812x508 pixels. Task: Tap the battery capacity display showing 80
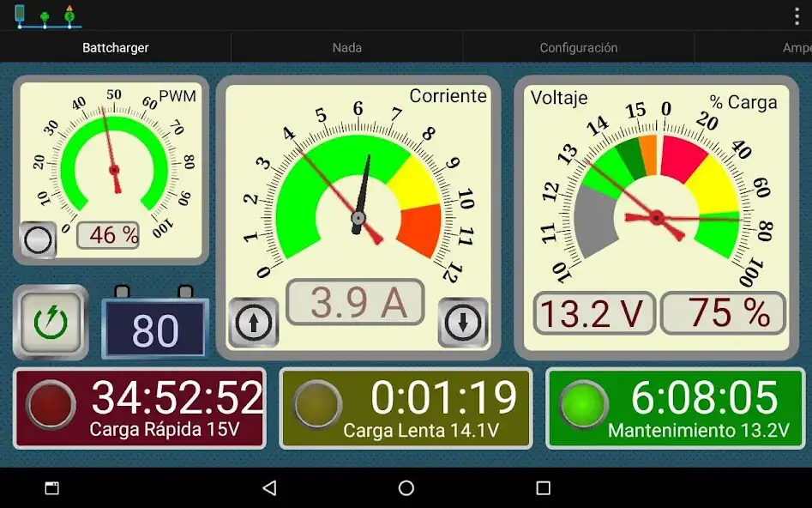[x=155, y=330]
